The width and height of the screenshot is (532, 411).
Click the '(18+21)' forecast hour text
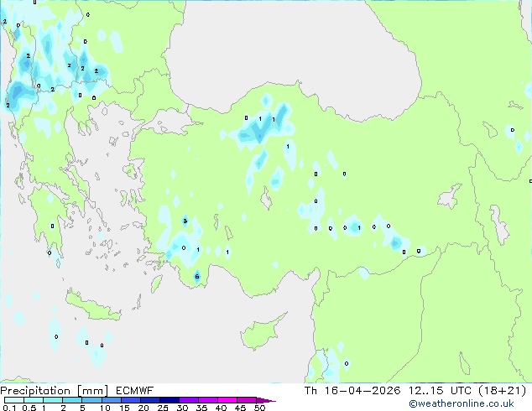point(503,391)
